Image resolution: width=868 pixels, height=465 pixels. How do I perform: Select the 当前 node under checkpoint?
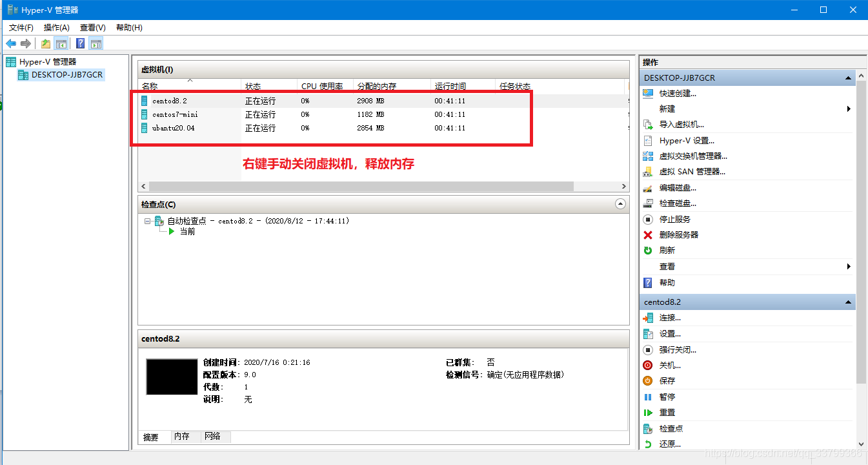pyautogui.click(x=187, y=231)
